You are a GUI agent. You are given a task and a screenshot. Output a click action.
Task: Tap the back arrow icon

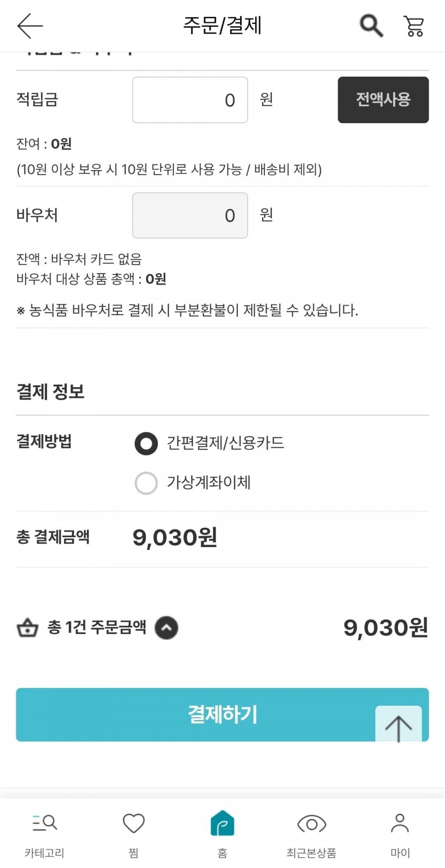[30, 26]
